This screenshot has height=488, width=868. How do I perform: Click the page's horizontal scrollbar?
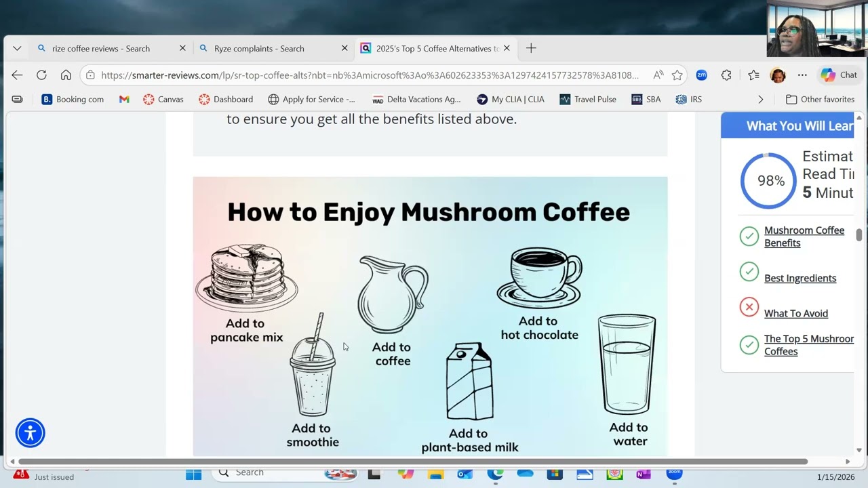[412, 462]
